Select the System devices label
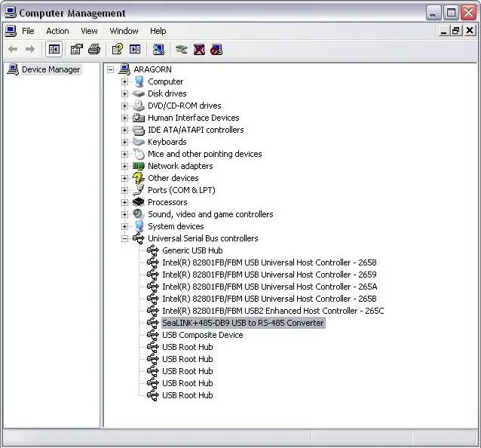Image resolution: width=481 pixels, height=448 pixels. 176,226
